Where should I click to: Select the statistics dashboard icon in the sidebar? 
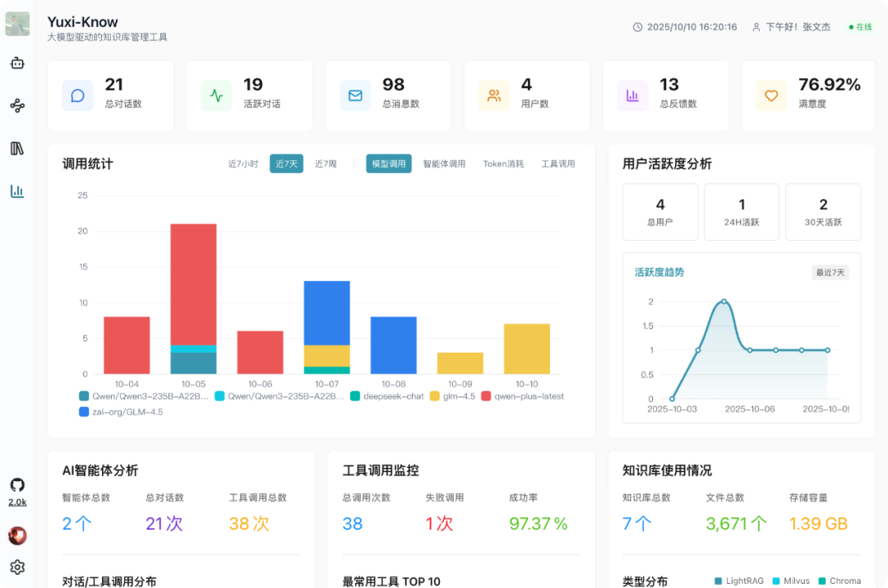(x=18, y=191)
